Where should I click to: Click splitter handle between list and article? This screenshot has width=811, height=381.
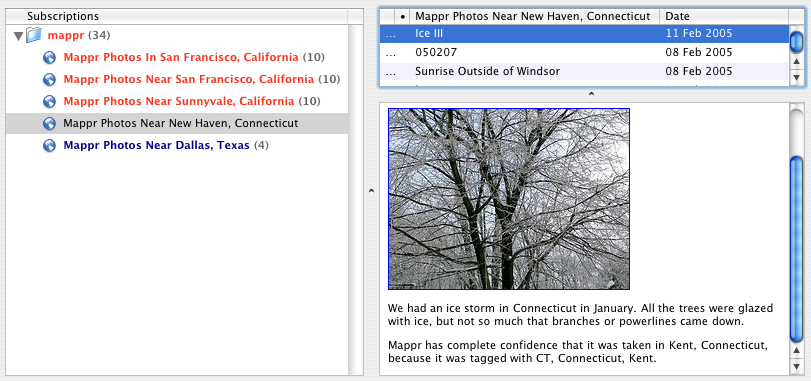click(x=592, y=94)
